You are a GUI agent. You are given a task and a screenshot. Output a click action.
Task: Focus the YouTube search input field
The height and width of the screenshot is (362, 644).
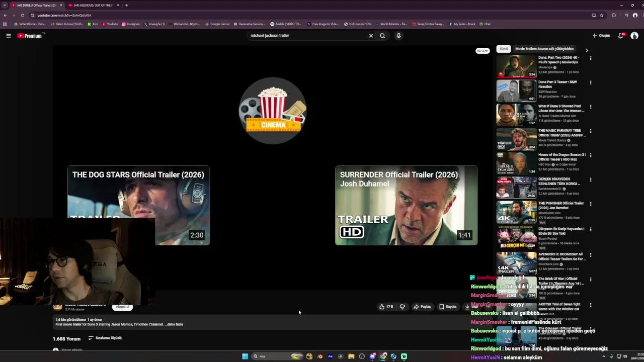point(307,36)
